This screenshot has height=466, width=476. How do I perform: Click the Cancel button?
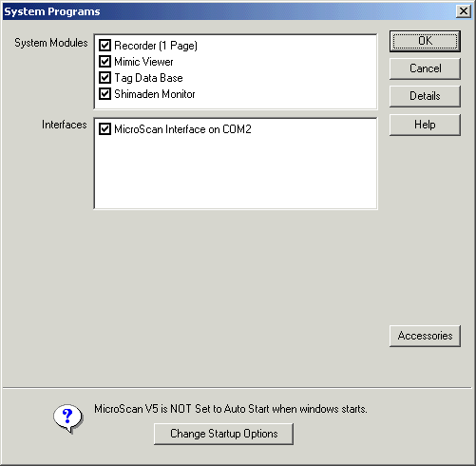pyautogui.click(x=425, y=68)
